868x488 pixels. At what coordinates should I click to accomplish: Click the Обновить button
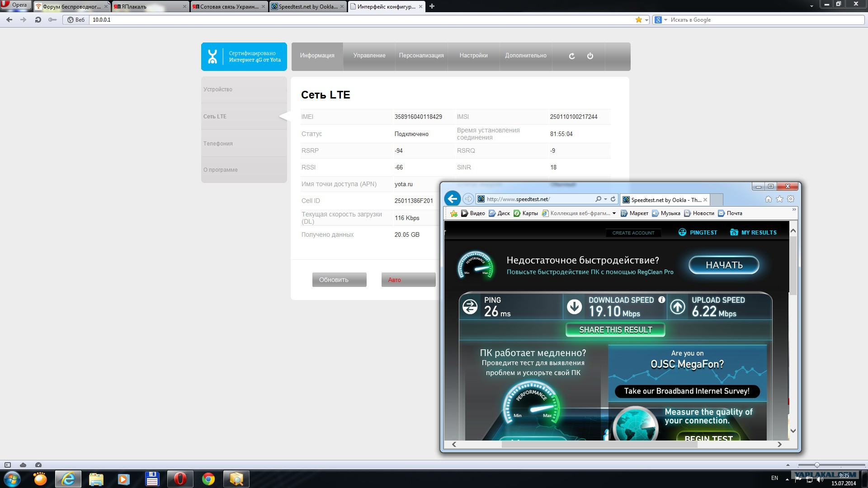click(339, 280)
